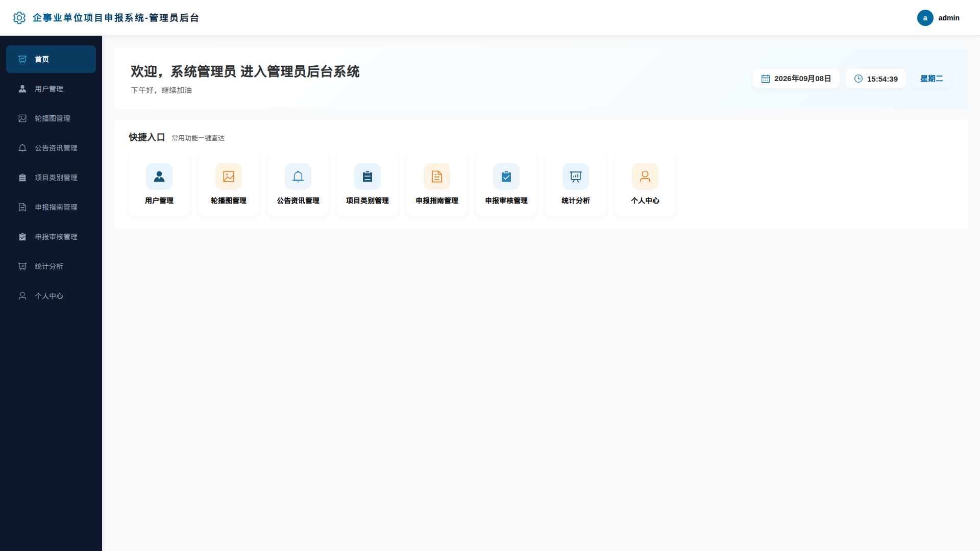
Task: Open 统计分析 in sidebar
Action: 51,266
